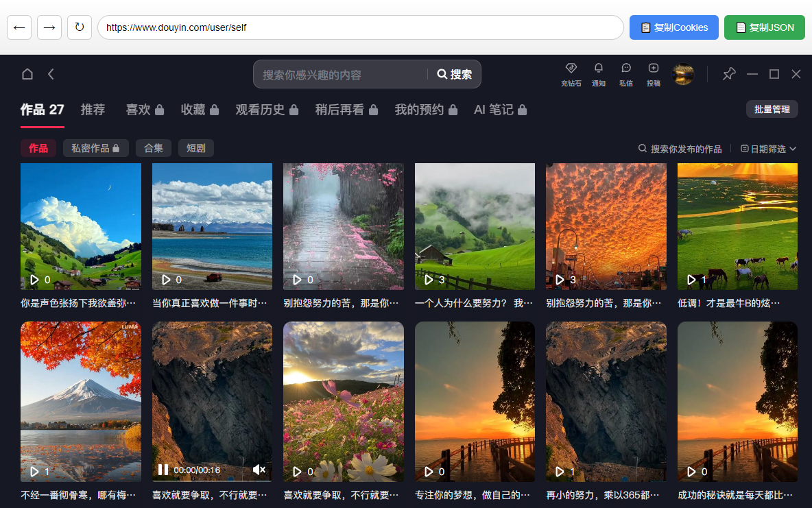The height and width of the screenshot is (508, 812).
Task: Open search for your published works icon
Action: 642,148
